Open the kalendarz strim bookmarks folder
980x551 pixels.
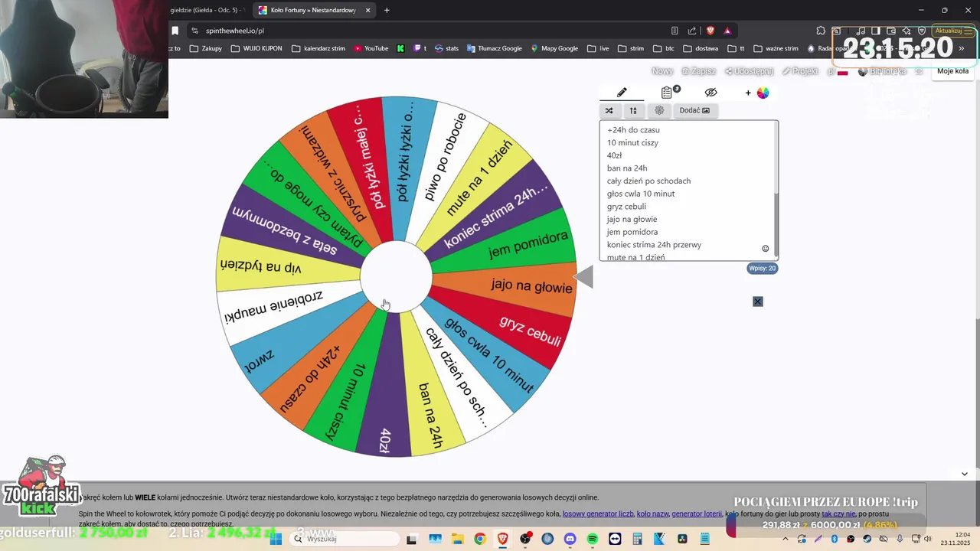pos(318,48)
